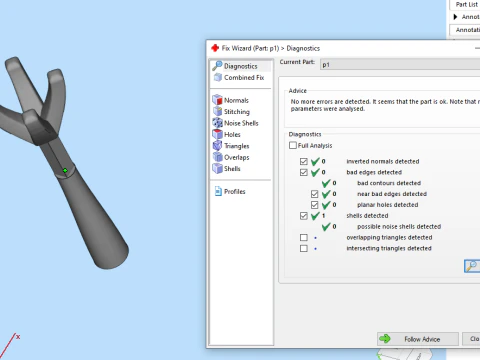Toggle the inverted normals detected checkbox
Viewport: 480px width, 360px height.
pyautogui.click(x=303, y=161)
